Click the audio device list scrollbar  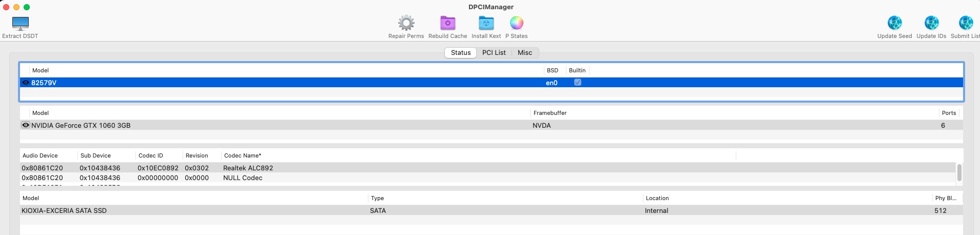[x=959, y=172]
